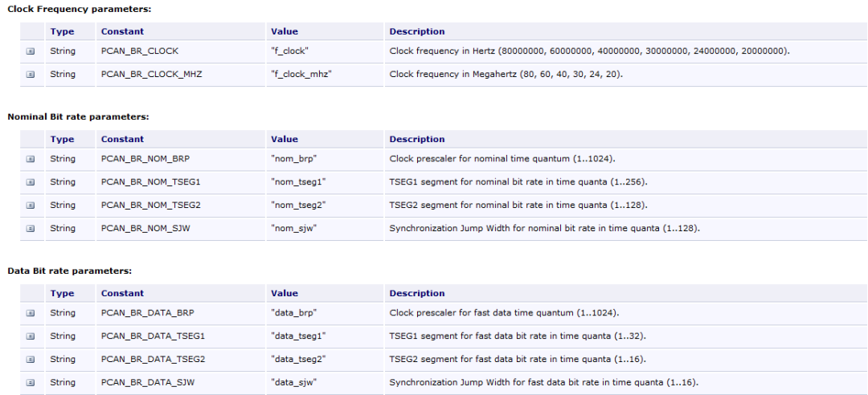This screenshot has width=868, height=395.
Task: Click the PCAN_BR_CLOCK constant name
Action: pyautogui.click(x=139, y=51)
